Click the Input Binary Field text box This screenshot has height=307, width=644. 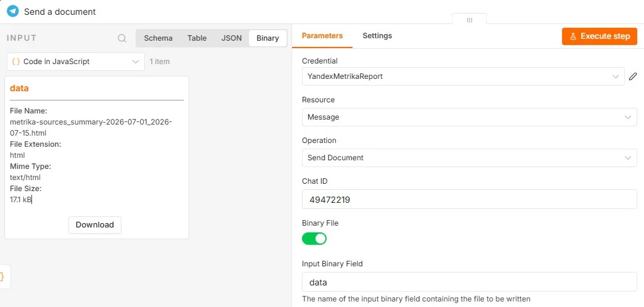(x=470, y=282)
